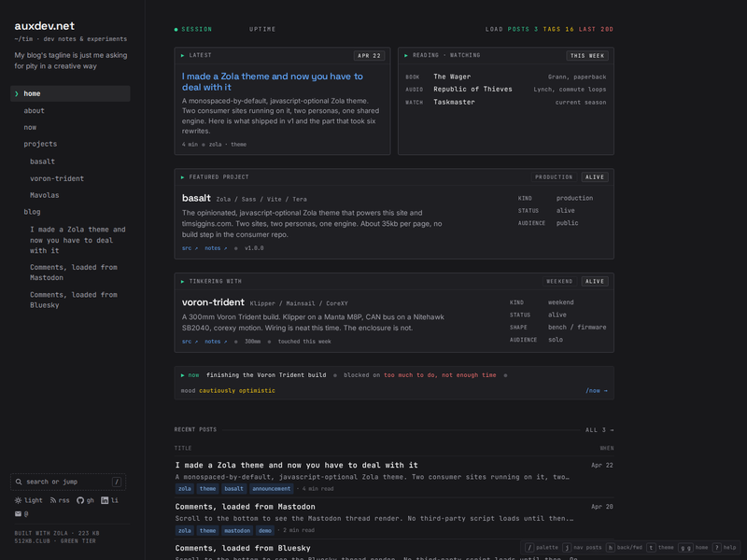
Task: Open voron-trident in the sidebar projects
Action: coord(57,178)
